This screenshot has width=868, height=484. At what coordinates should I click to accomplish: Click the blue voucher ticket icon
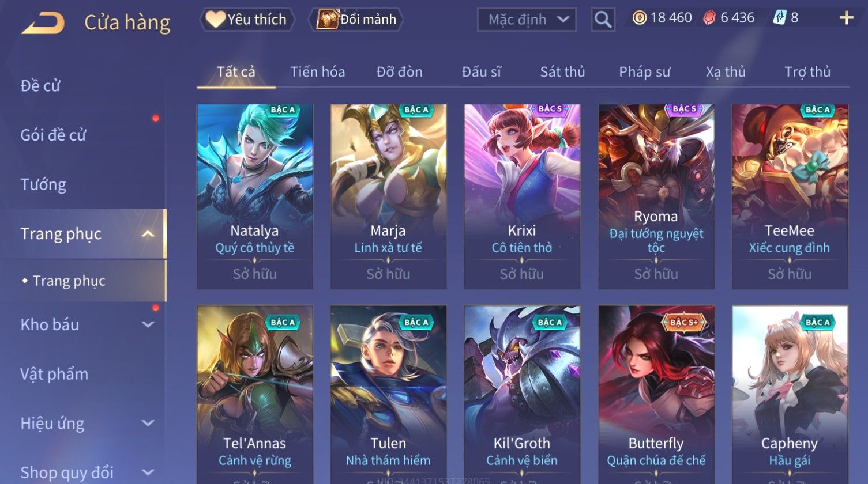(779, 18)
